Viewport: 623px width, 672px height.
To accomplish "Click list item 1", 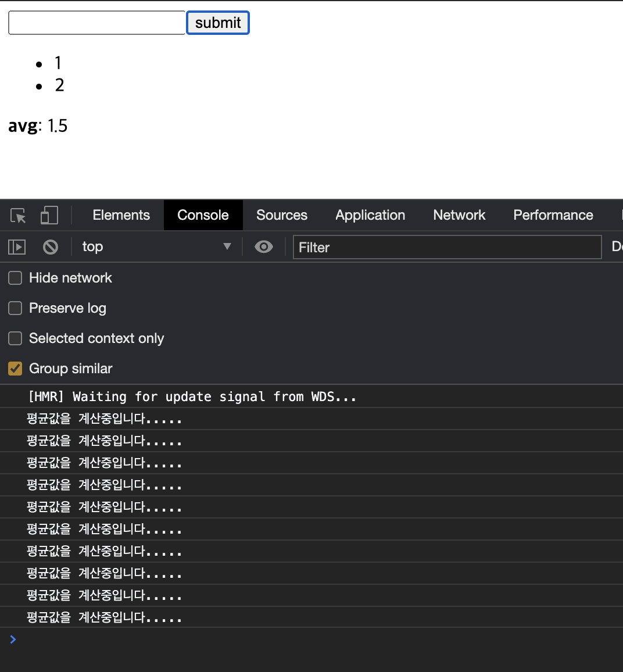I will tap(58, 63).
